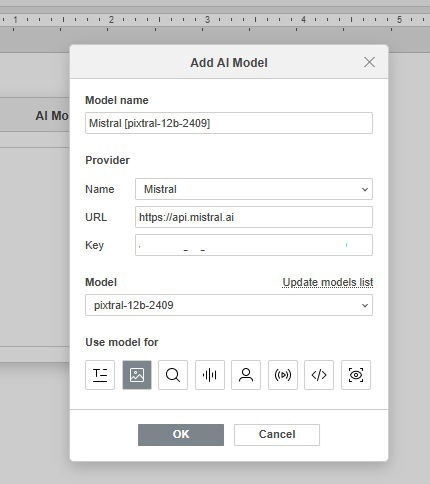Click the Update models list link

pyautogui.click(x=328, y=282)
